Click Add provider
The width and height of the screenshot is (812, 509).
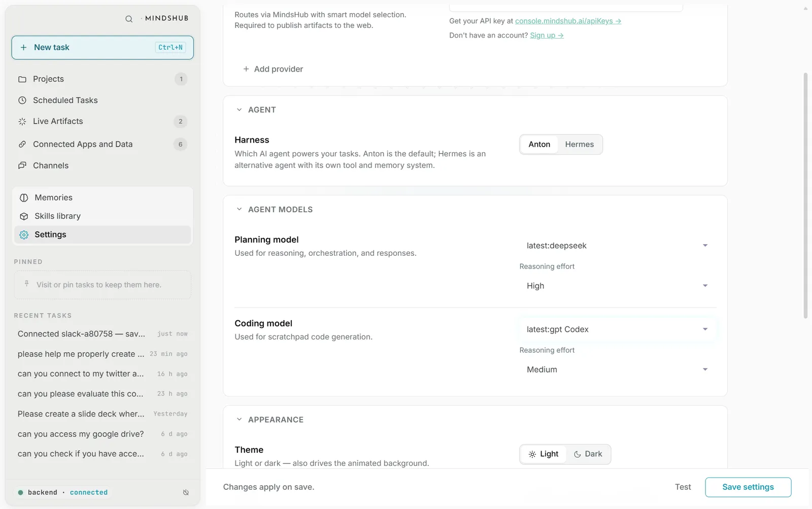coord(273,69)
